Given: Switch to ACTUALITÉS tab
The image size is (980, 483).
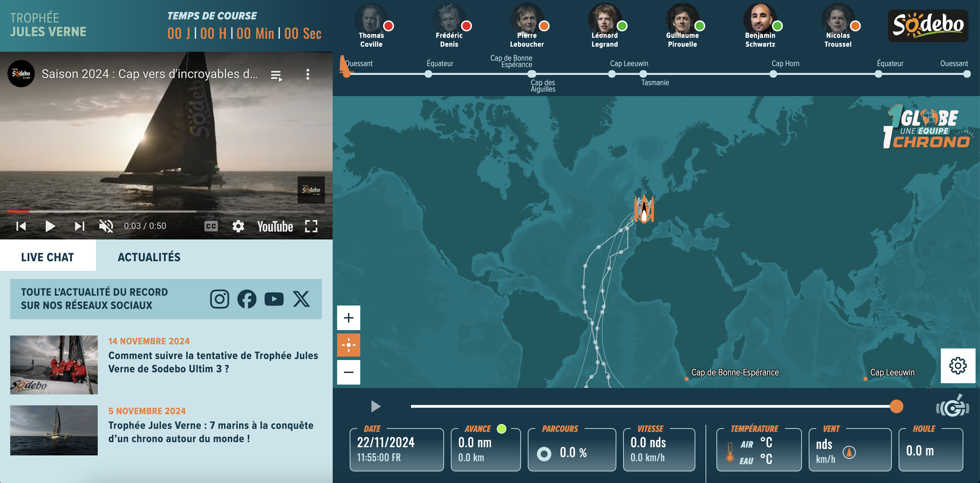Looking at the screenshot, I should tap(149, 257).
